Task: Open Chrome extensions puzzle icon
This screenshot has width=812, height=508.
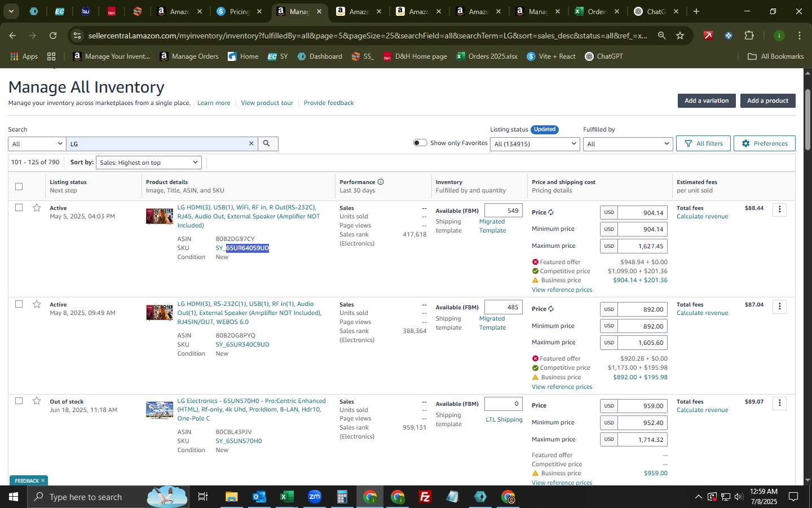Action: tap(749, 36)
